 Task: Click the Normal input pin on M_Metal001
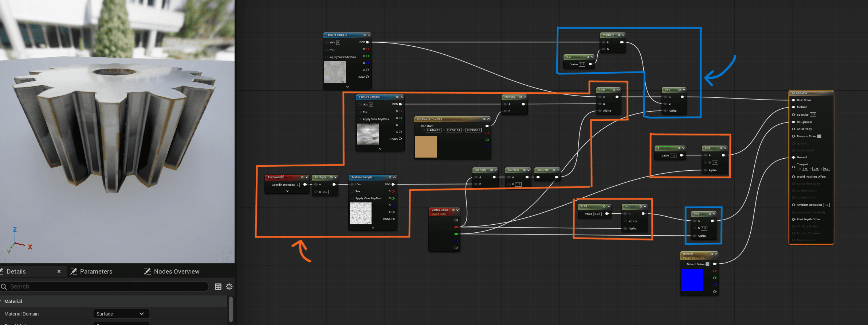(x=794, y=157)
